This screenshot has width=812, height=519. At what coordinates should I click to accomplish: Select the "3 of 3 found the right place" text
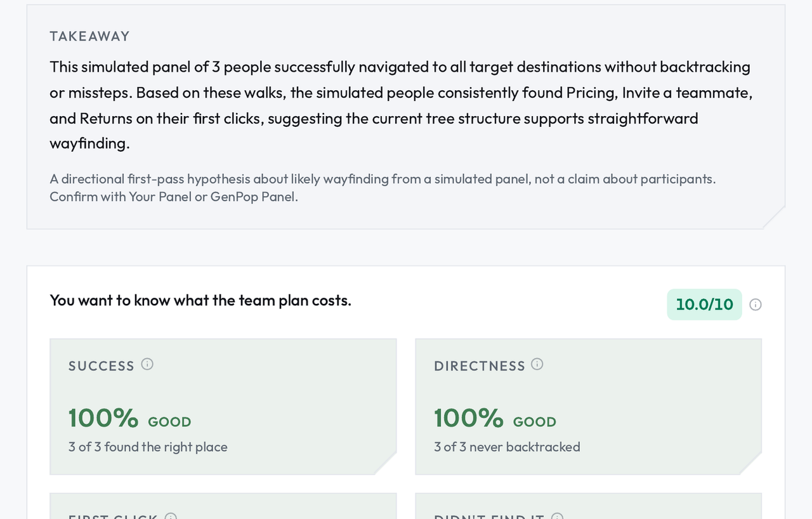(x=148, y=447)
